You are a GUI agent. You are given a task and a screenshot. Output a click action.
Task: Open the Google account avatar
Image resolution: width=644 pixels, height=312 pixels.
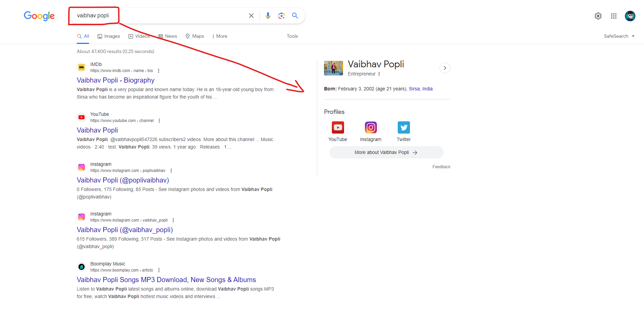pos(630,16)
